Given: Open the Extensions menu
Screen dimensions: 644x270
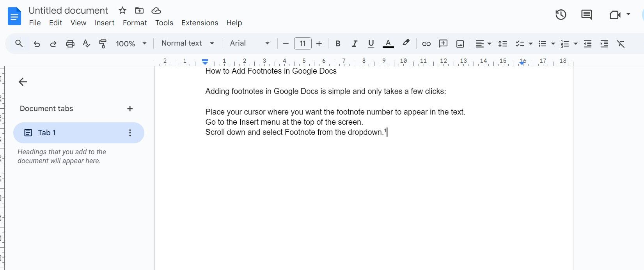Looking at the screenshot, I should (x=200, y=23).
